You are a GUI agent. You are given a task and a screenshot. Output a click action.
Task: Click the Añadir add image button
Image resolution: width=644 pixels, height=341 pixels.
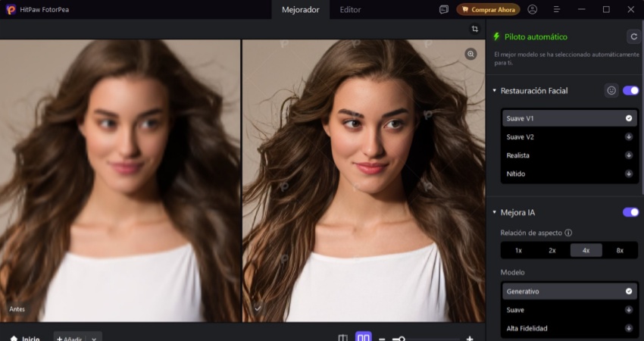[68, 339]
